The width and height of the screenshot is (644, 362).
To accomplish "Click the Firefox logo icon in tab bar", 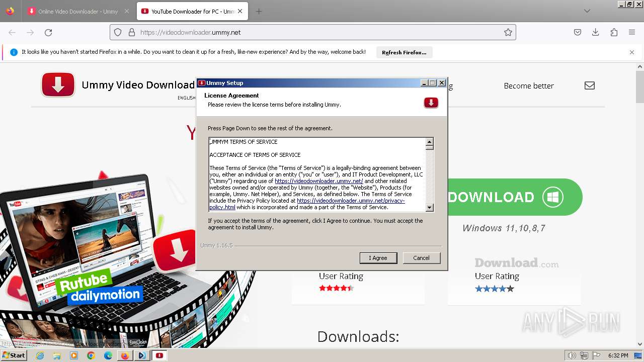I will pos(10,11).
